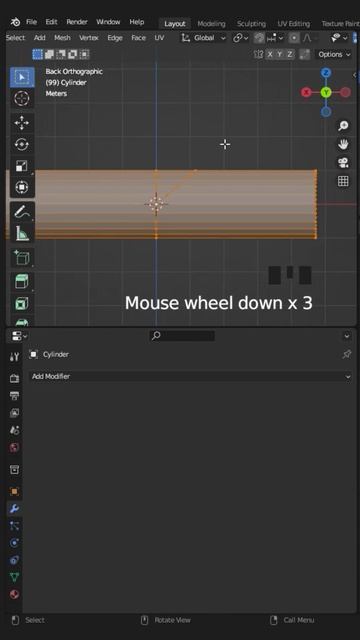This screenshot has height=640, width=360.
Task: Select the Scale tool
Action: tap(22, 166)
